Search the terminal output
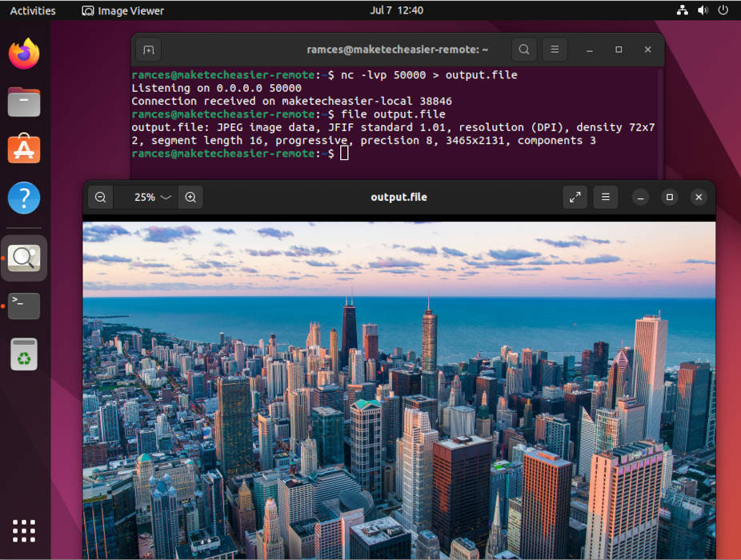Screen dimensions: 741x560 click(x=523, y=49)
